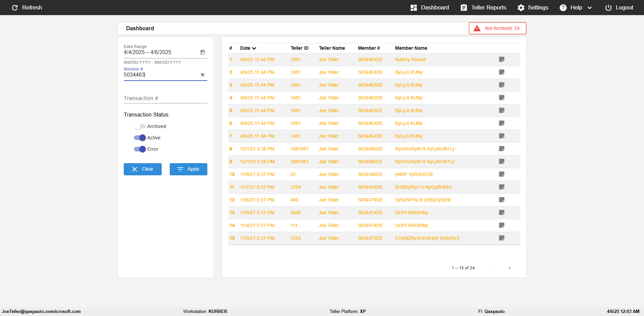Click the Refresh icon in top bar
This screenshot has height=316, width=644.
(x=15, y=7)
